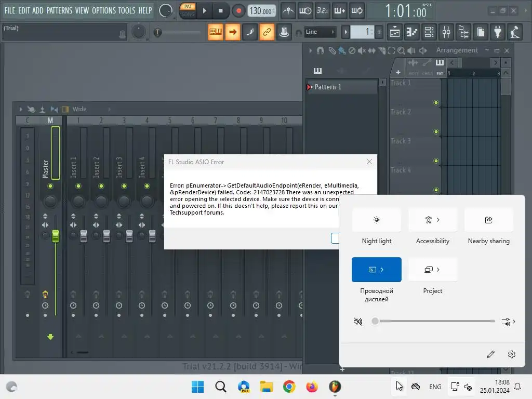Select the playlist Mute tool

click(362, 50)
